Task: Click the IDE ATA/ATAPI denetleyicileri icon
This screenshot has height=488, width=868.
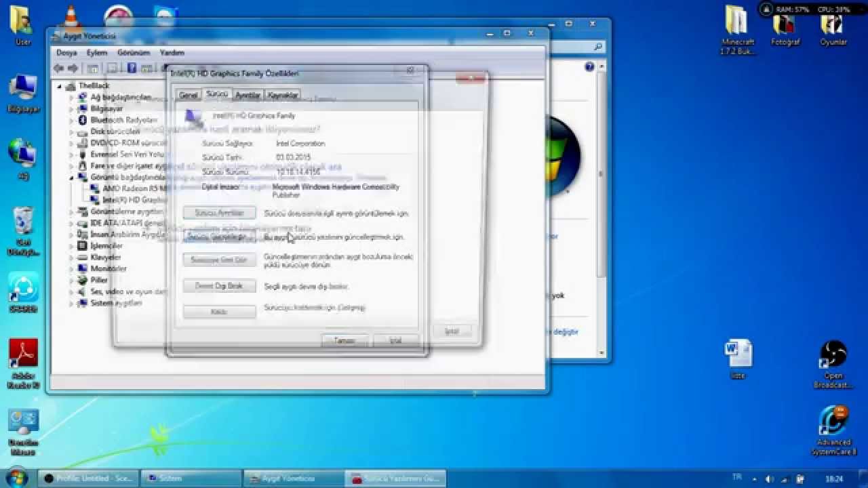Action: [83, 223]
